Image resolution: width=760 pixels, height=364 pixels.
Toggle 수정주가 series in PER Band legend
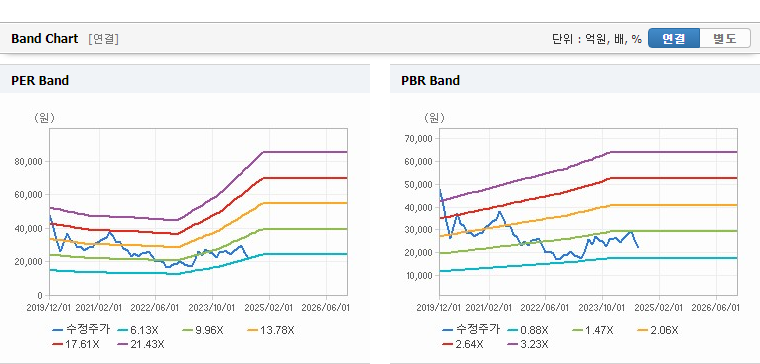(81, 330)
